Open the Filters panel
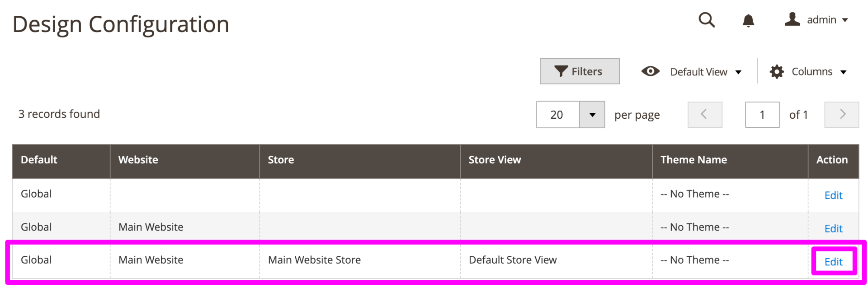Viewport: 868px width, 292px height. [580, 71]
